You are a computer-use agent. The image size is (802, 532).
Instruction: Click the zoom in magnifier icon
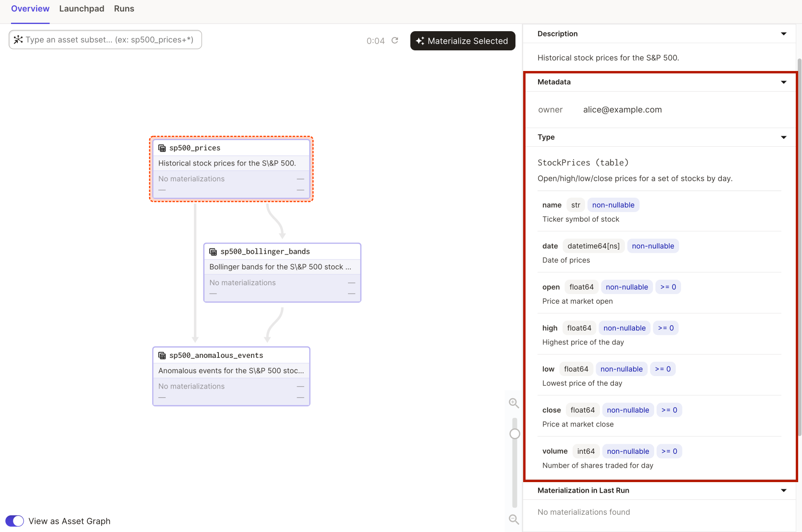[x=514, y=403]
